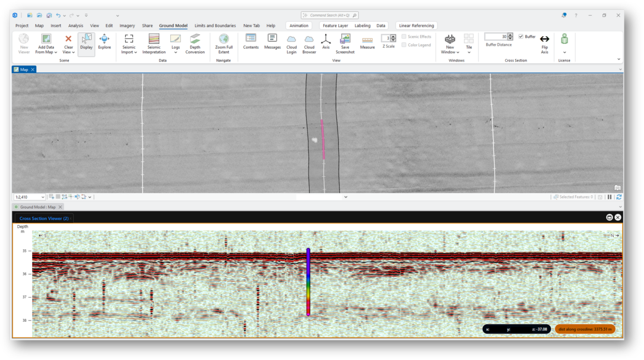The width and height of the screenshot is (644, 360).
Task: Click the Cross Section Viewer (2) tab
Action: point(44,219)
